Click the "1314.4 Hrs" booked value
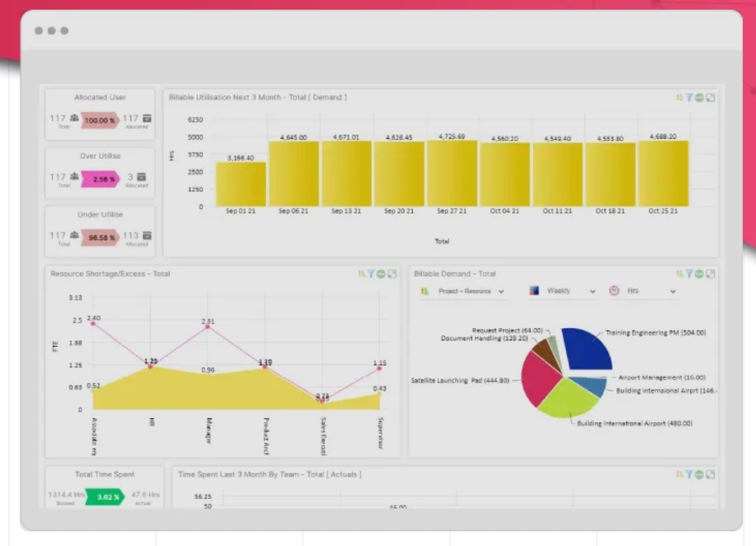This screenshot has height=546, width=756. [66, 495]
